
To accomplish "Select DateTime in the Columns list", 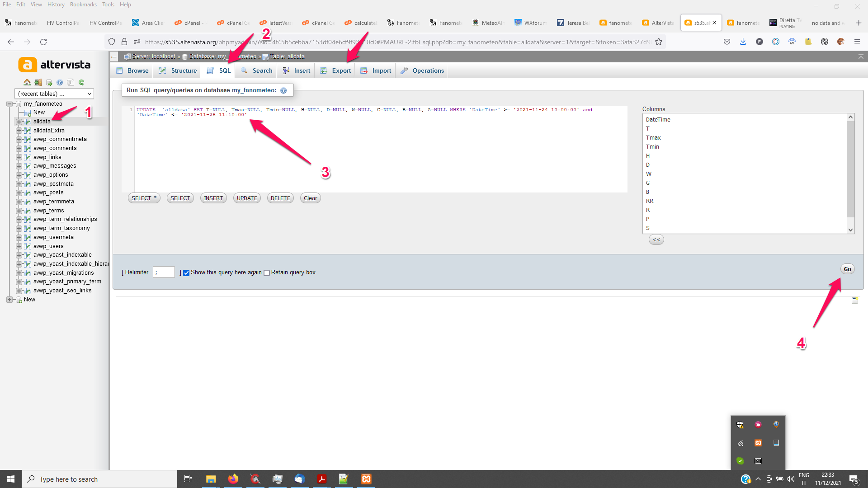I will pos(658,120).
